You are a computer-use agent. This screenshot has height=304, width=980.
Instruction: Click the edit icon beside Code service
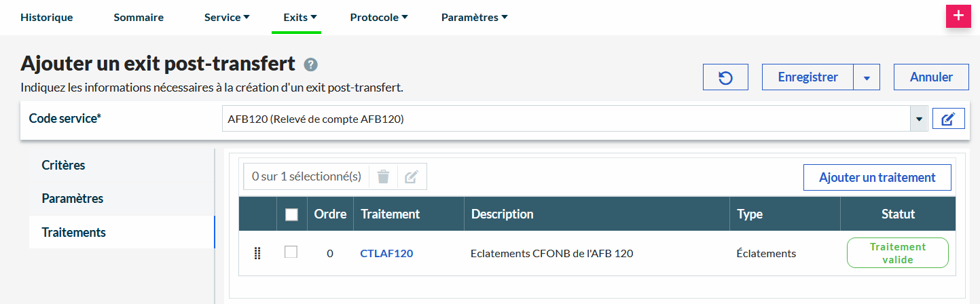(x=948, y=119)
